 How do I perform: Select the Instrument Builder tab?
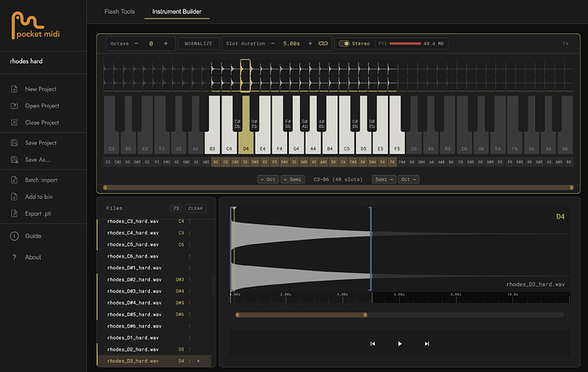(176, 12)
